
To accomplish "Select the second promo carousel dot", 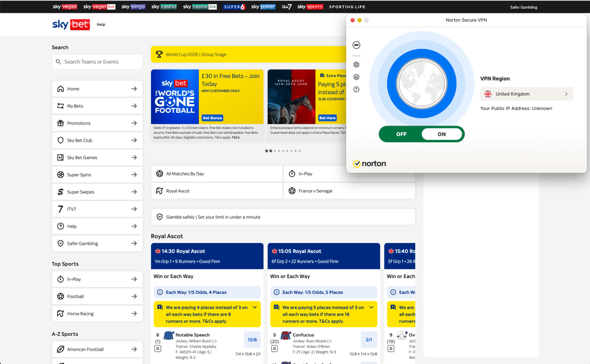I will (x=271, y=151).
